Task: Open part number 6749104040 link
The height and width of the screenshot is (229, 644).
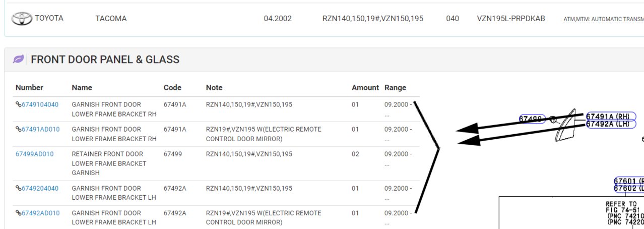Action: point(40,104)
